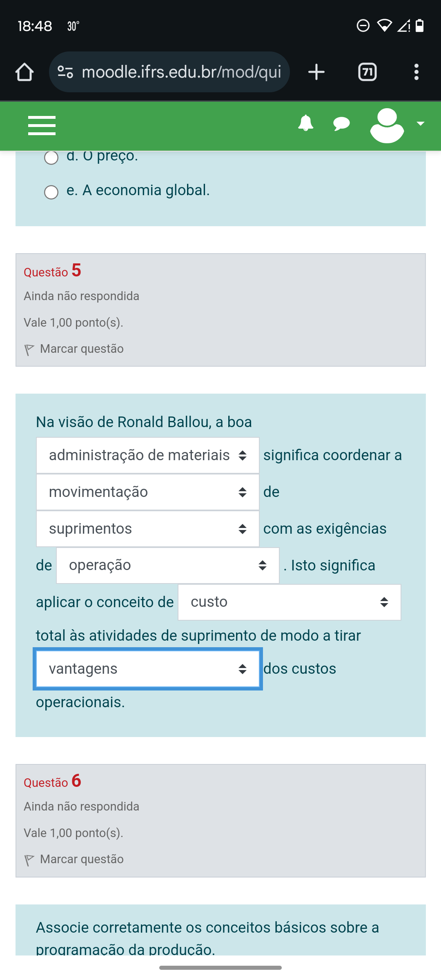This screenshot has height=980, width=441.
Task: Open the messages speech bubble
Action: [x=341, y=123]
